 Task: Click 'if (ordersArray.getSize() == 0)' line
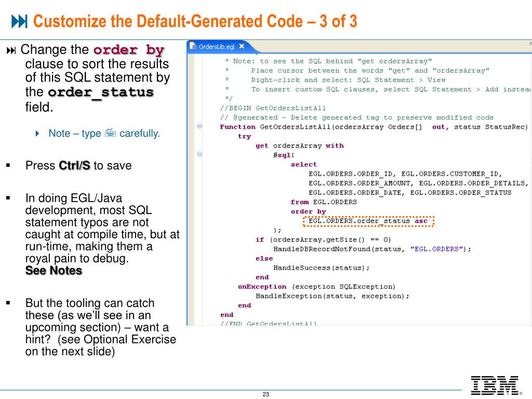point(323,240)
